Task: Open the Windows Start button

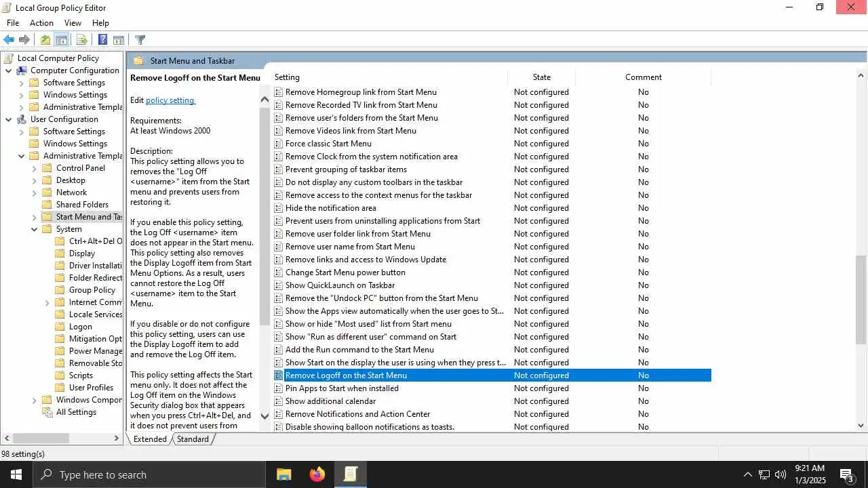Action: pos(16,474)
